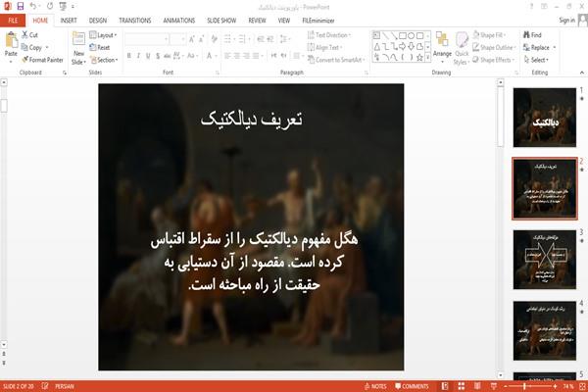Switch to the TRANSITIONS tab
The image size is (588, 392).
(x=135, y=21)
